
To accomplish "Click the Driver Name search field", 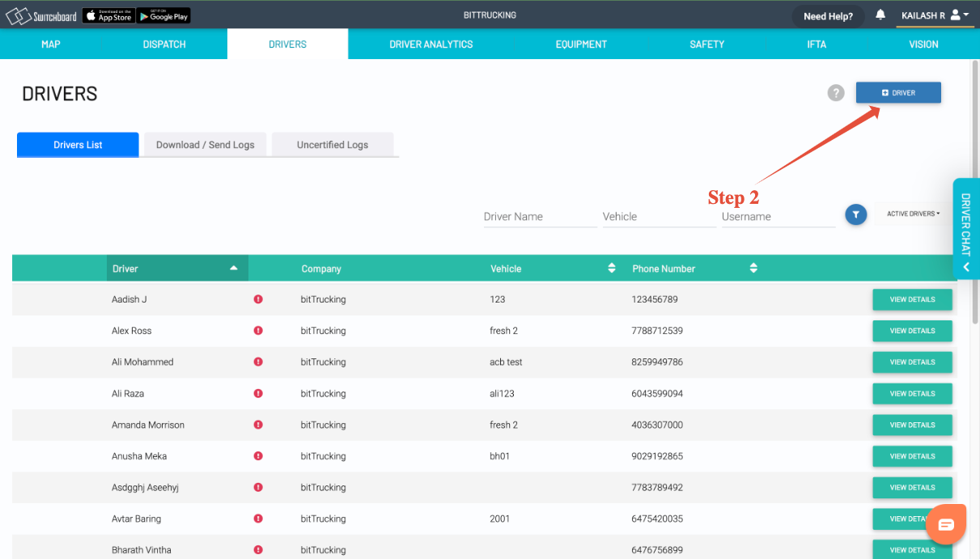I will click(x=538, y=216).
